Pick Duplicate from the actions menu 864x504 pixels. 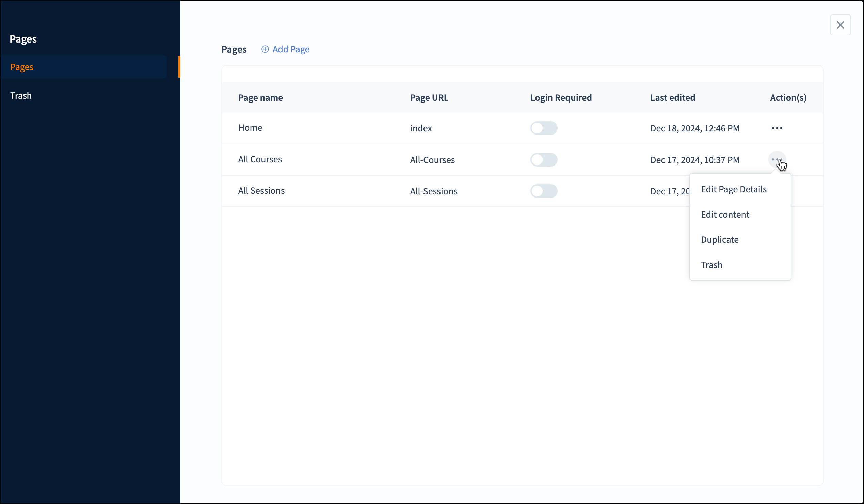(x=719, y=240)
